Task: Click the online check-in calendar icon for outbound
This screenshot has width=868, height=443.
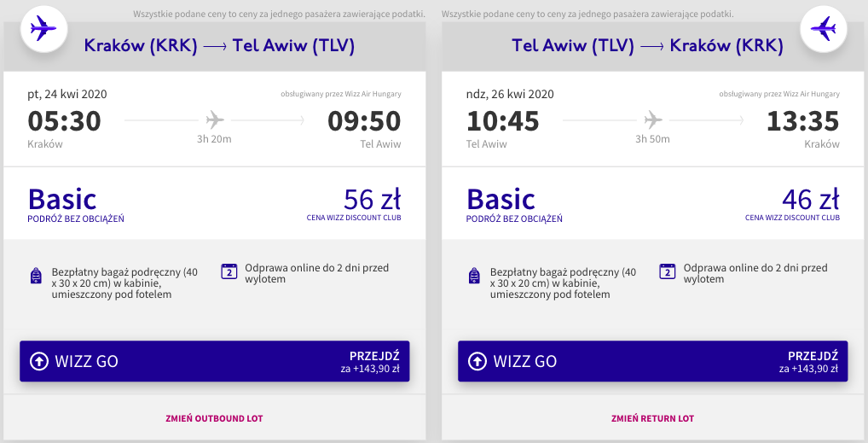Action: point(229,271)
